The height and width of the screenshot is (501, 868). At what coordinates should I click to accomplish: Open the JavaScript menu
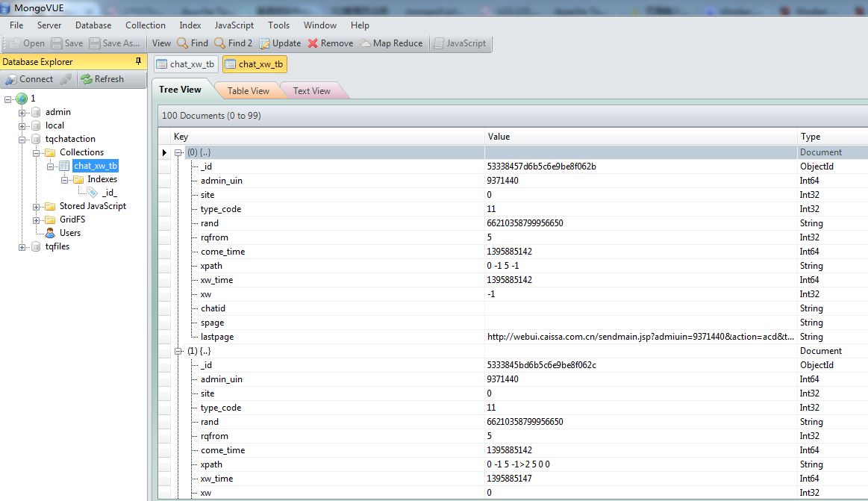tap(234, 25)
